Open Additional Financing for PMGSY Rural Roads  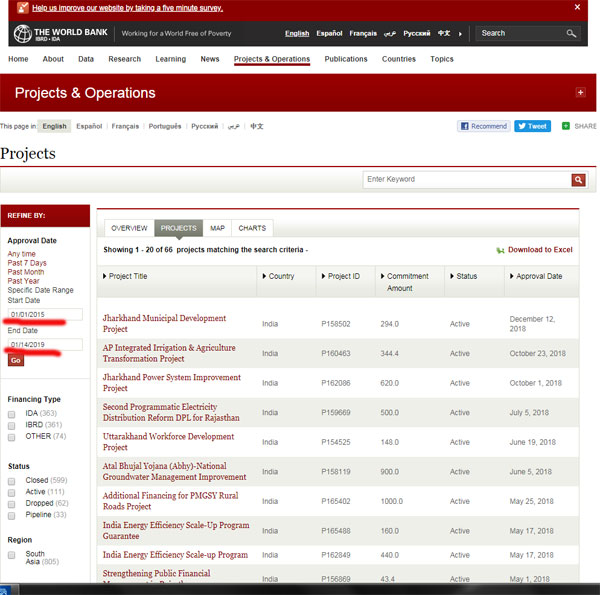(170, 501)
